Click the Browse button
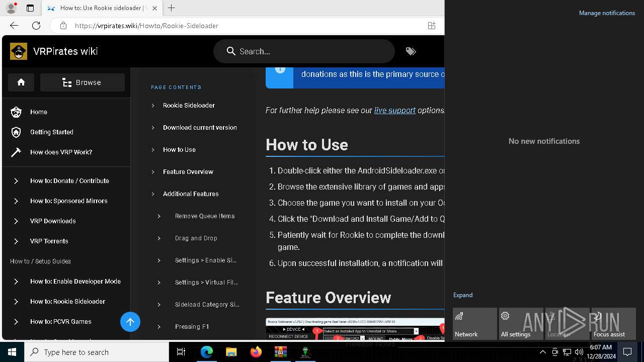644x362 pixels. (83, 82)
